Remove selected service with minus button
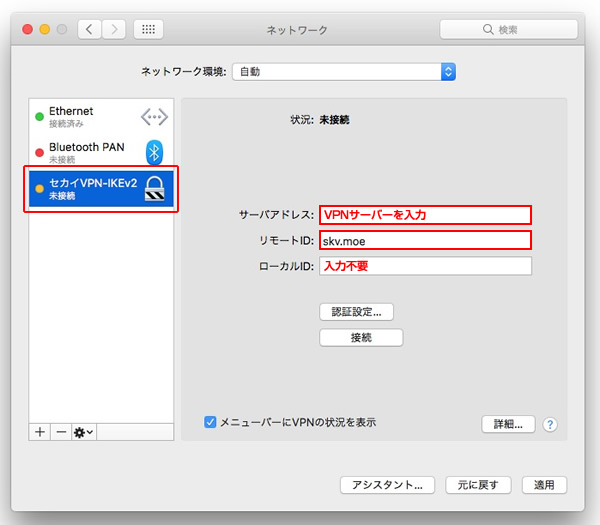 (60, 431)
